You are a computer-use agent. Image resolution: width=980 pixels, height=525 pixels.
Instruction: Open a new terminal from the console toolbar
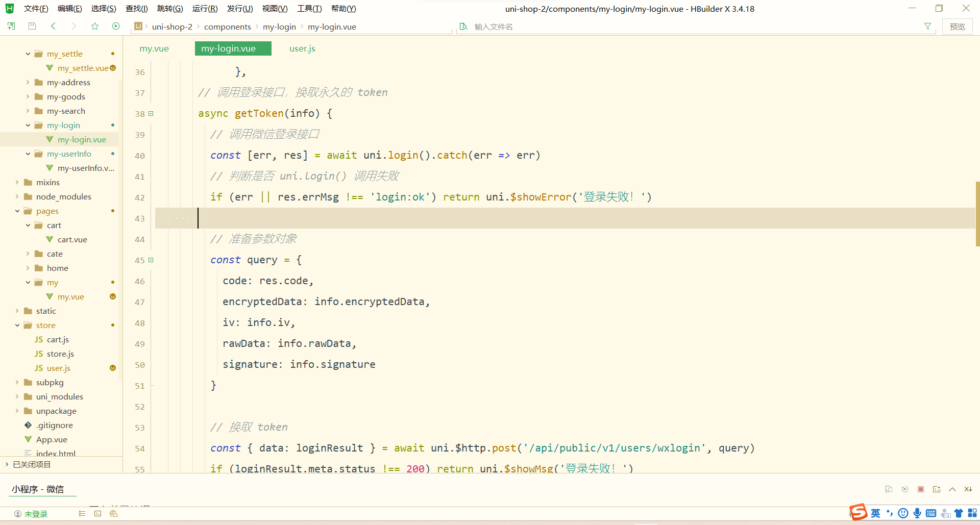tap(937, 489)
